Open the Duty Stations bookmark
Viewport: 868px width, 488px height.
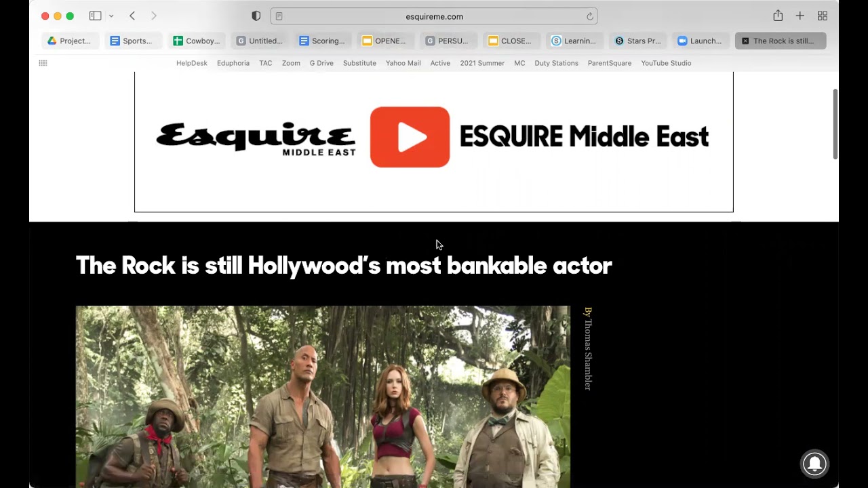tap(556, 63)
